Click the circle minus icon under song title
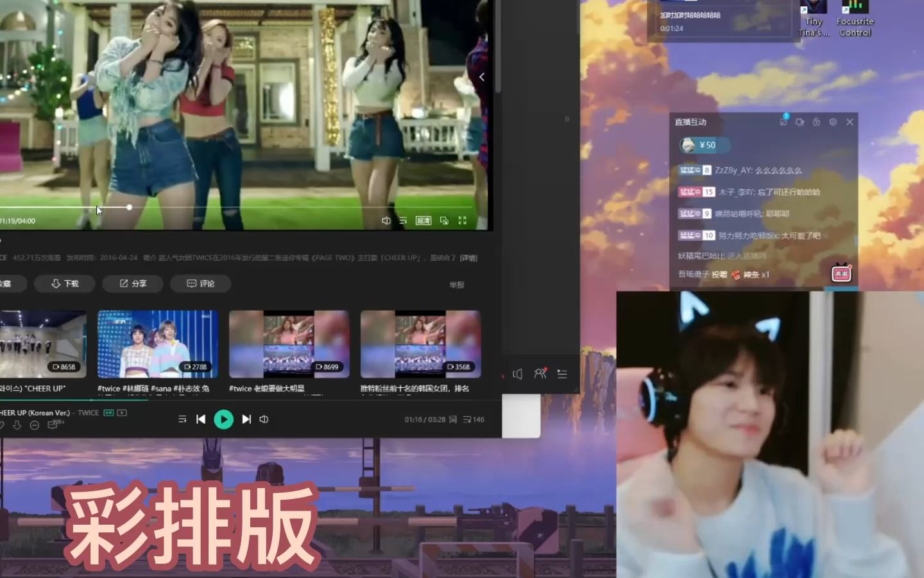The height and width of the screenshot is (578, 924). (35, 425)
